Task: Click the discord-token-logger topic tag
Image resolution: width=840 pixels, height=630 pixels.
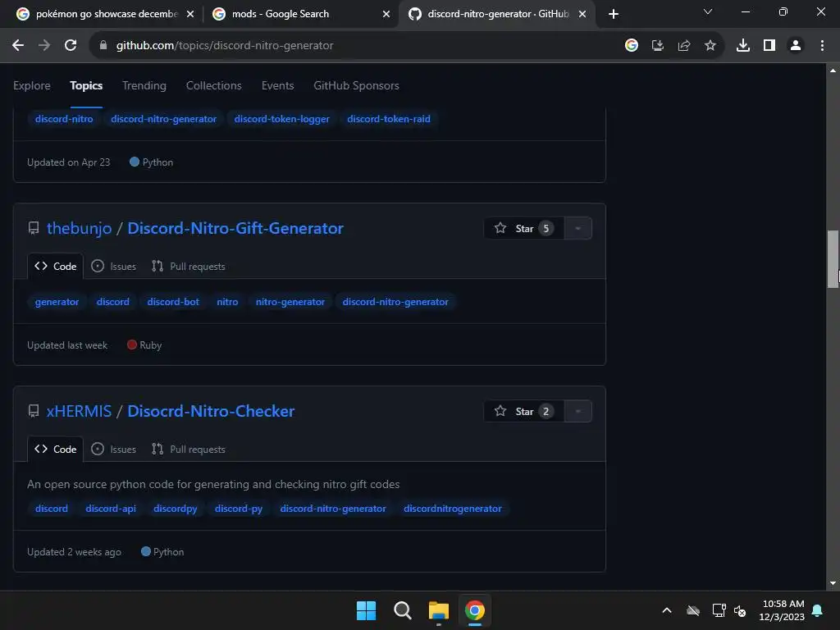Action: tap(282, 119)
